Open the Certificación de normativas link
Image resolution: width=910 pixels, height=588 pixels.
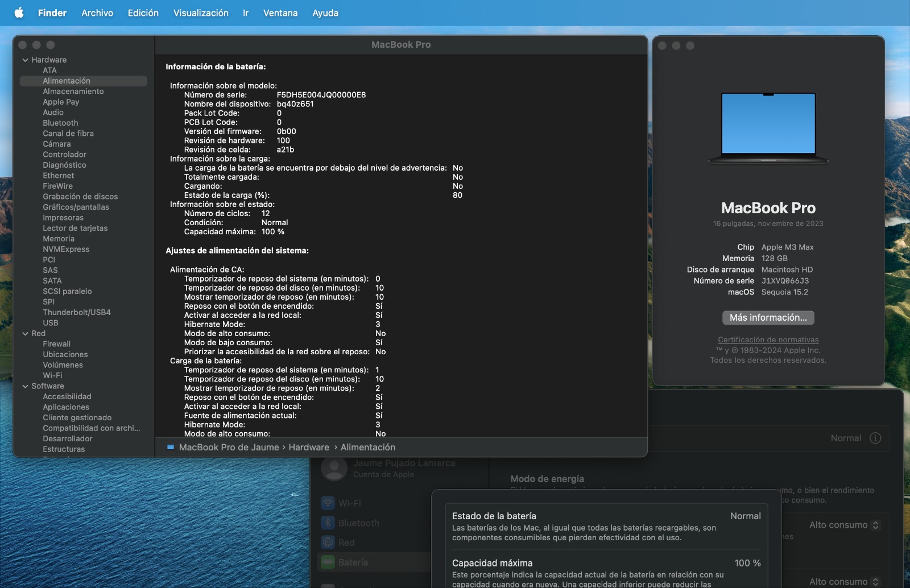pyautogui.click(x=768, y=340)
